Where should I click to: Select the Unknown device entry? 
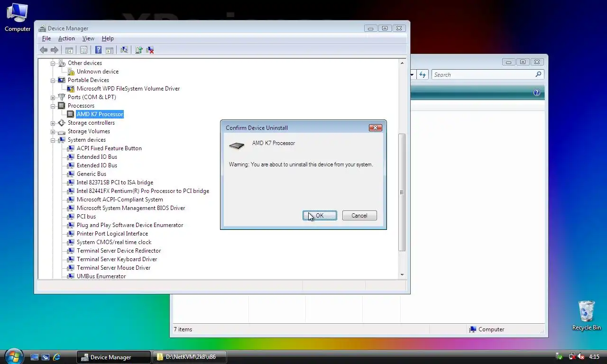[x=98, y=72]
